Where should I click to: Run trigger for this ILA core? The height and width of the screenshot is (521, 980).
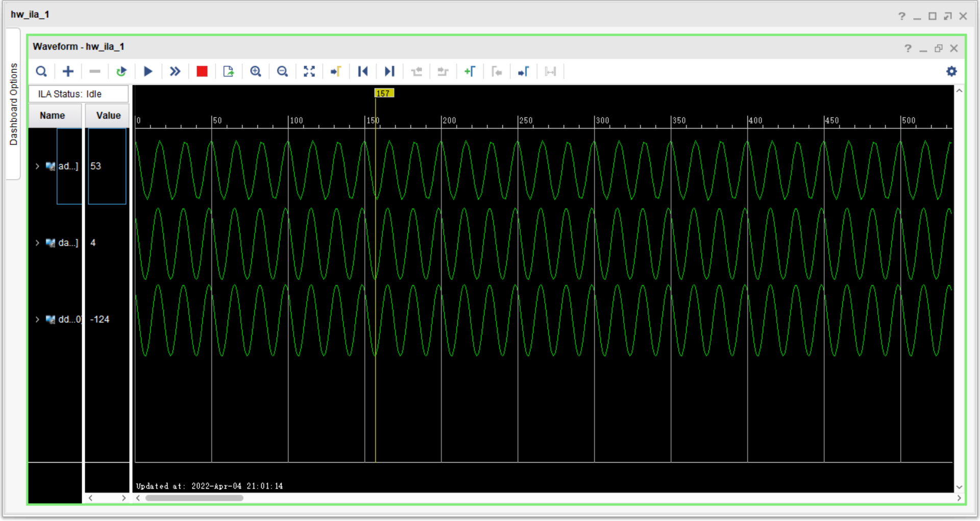tap(148, 72)
